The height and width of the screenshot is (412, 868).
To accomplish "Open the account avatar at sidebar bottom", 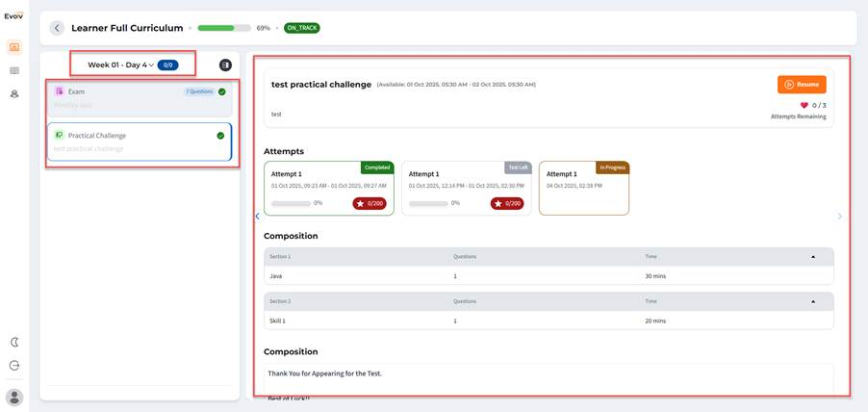I will click(14, 397).
